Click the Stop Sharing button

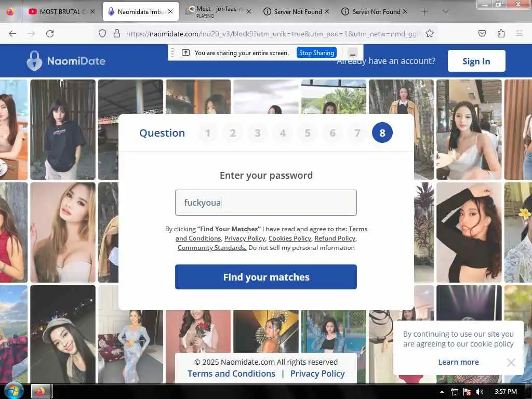point(316,53)
